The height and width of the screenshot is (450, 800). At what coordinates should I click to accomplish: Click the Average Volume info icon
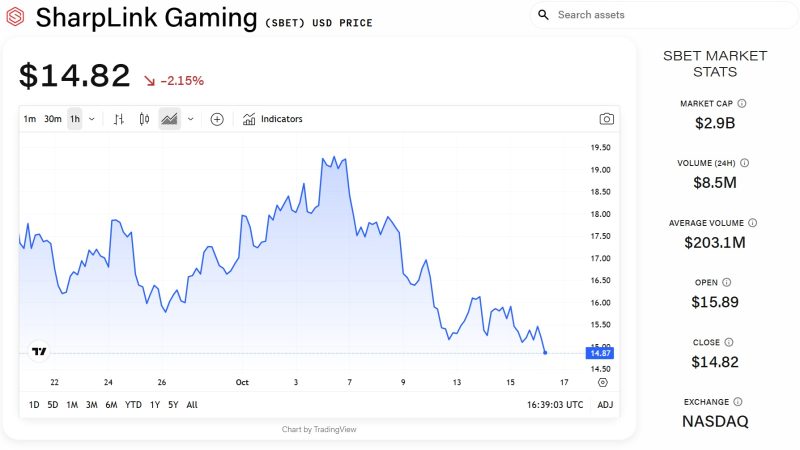coord(753,223)
